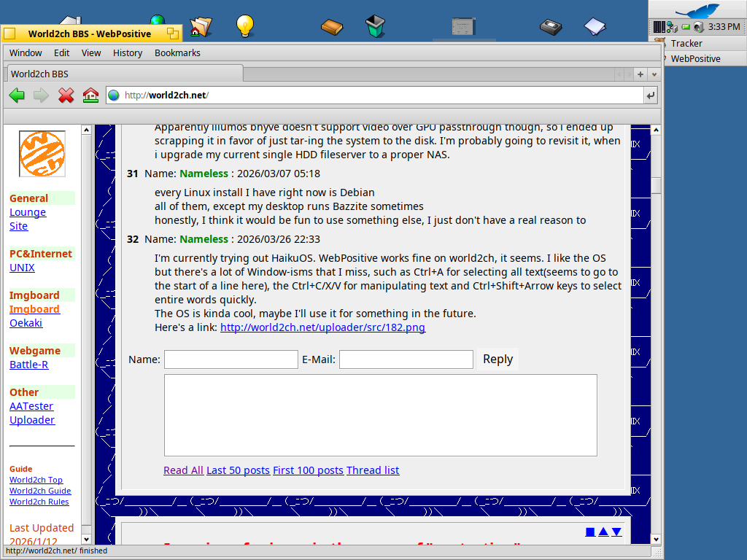
Task: Open the History menu
Action: [x=128, y=52]
